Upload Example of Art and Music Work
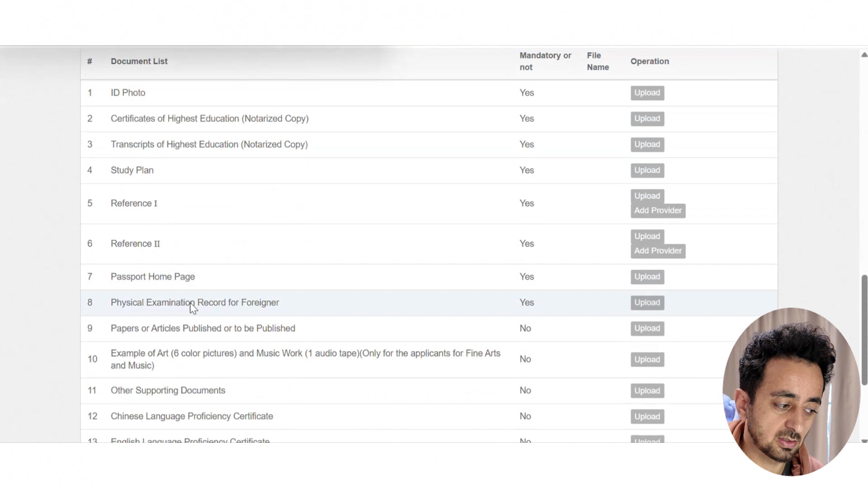Screen dimensions: 868x488 [x=647, y=359]
